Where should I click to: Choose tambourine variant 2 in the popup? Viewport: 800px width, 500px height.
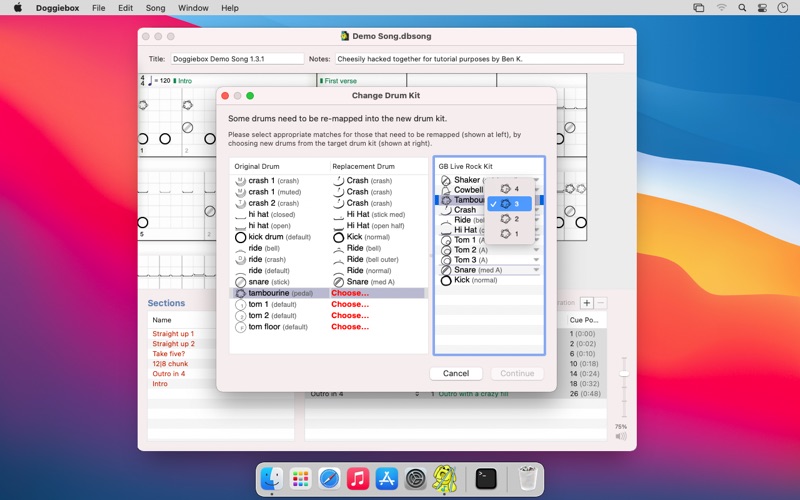510,219
